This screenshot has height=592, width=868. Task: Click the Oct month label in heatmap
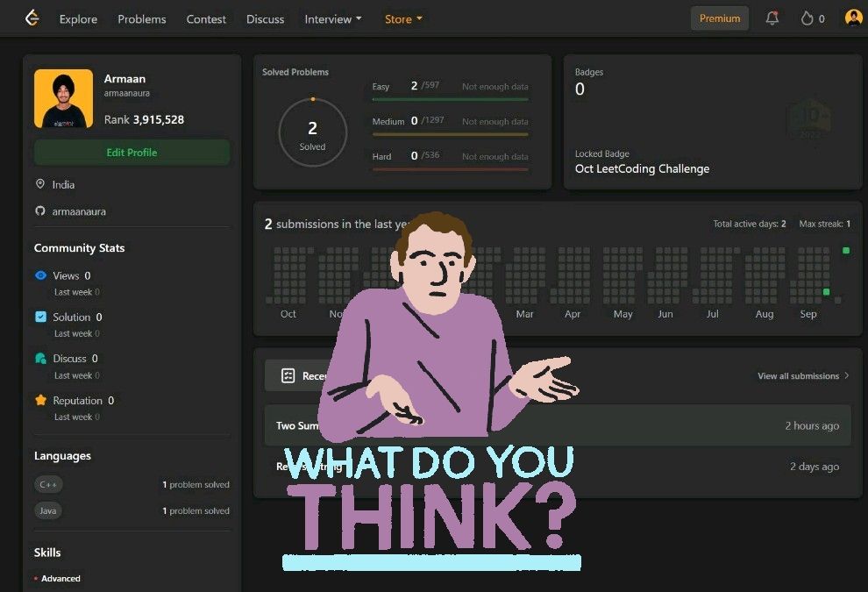click(288, 314)
